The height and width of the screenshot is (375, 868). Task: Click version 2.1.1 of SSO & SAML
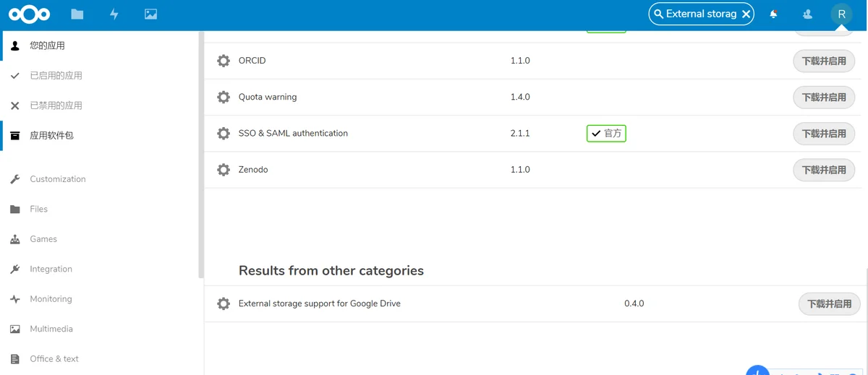[x=520, y=134]
